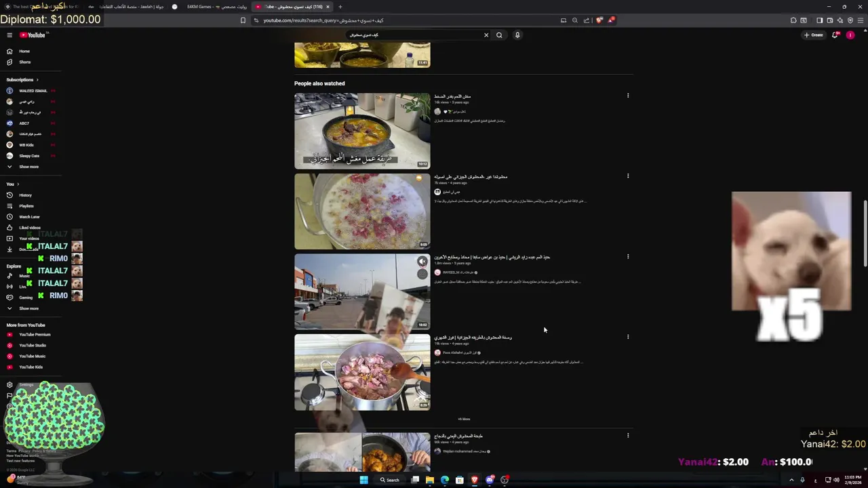This screenshot has height=488, width=868.
Task: Bookmark this page in address bar
Action: [x=243, y=20]
